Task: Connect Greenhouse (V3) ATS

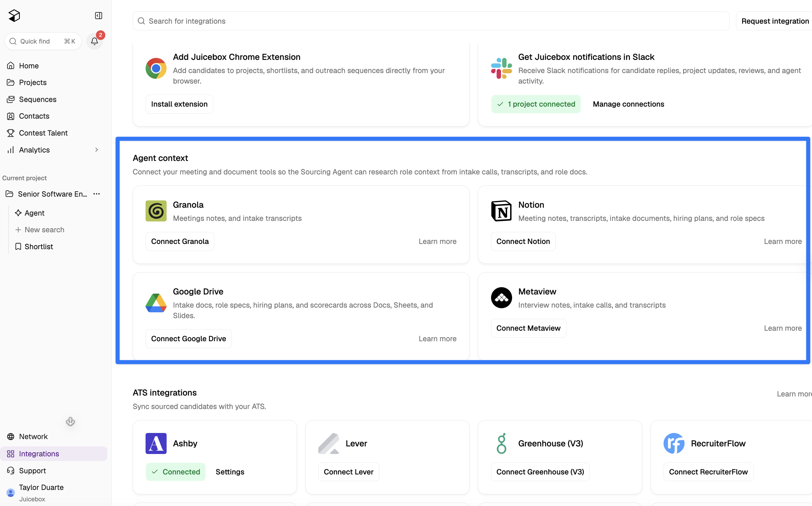Action: [x=540, y=472]
